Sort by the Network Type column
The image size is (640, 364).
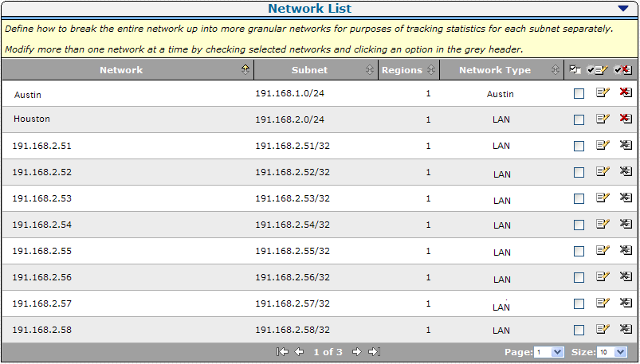(494, 69)
